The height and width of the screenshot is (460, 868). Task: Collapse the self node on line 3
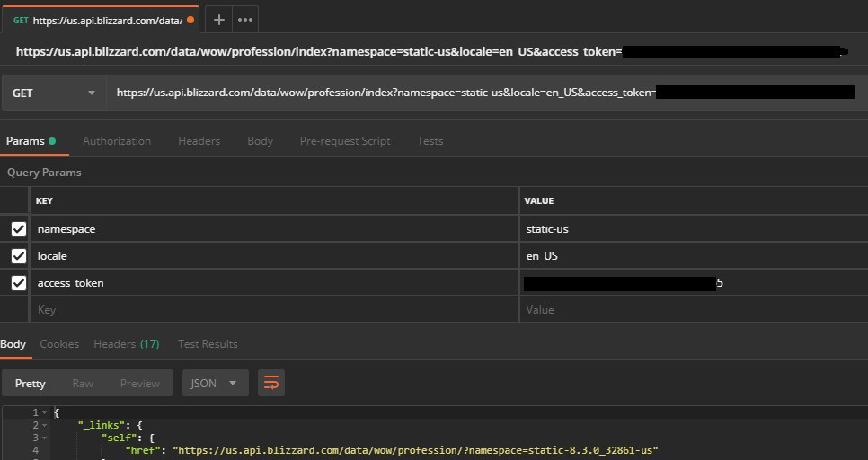[x=44, y=438]
